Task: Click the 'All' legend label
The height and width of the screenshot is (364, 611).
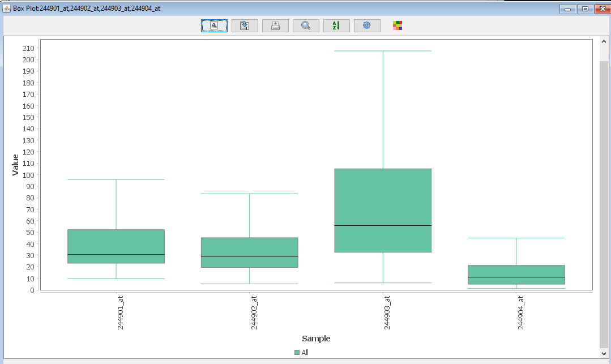Action: coord(305,352)
